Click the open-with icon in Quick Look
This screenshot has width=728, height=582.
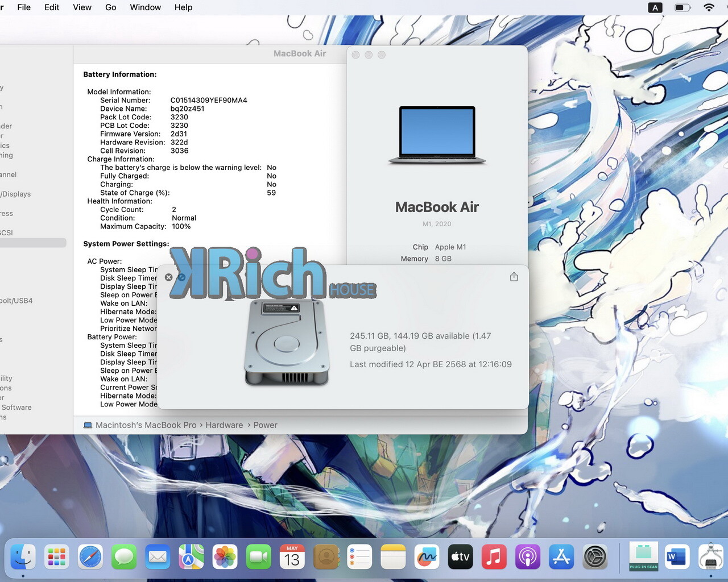click(x=181, y=277)
